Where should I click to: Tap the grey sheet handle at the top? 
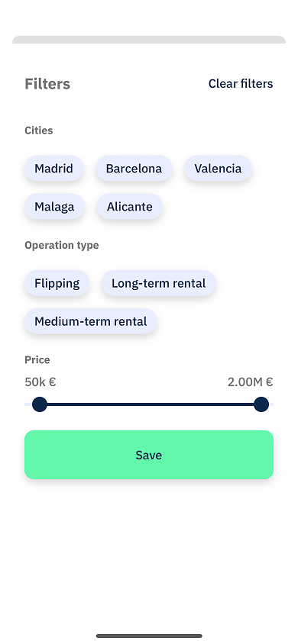pos(149,40)
